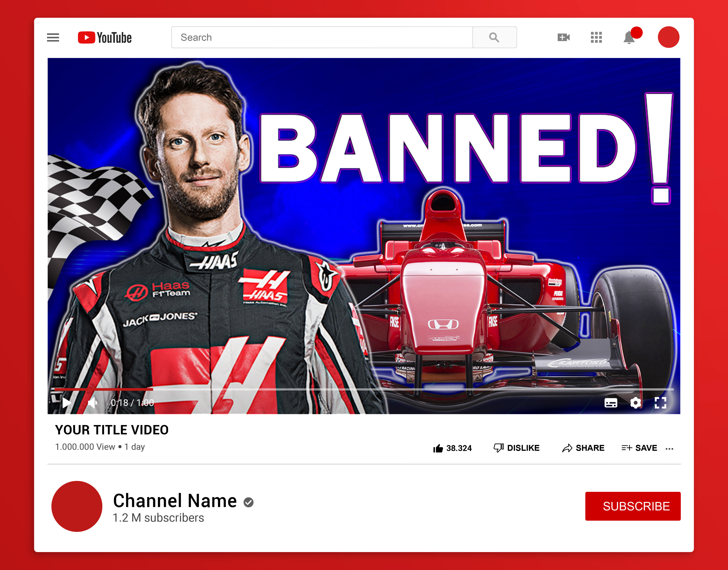Open the three-dot more actions menu
The image size is (728, 570).
click(669, 449)
